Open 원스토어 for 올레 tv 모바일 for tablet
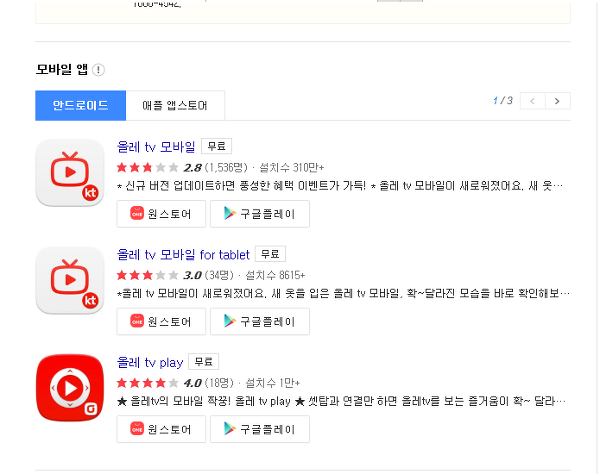600x474 pixels. (x=161, y=322)
